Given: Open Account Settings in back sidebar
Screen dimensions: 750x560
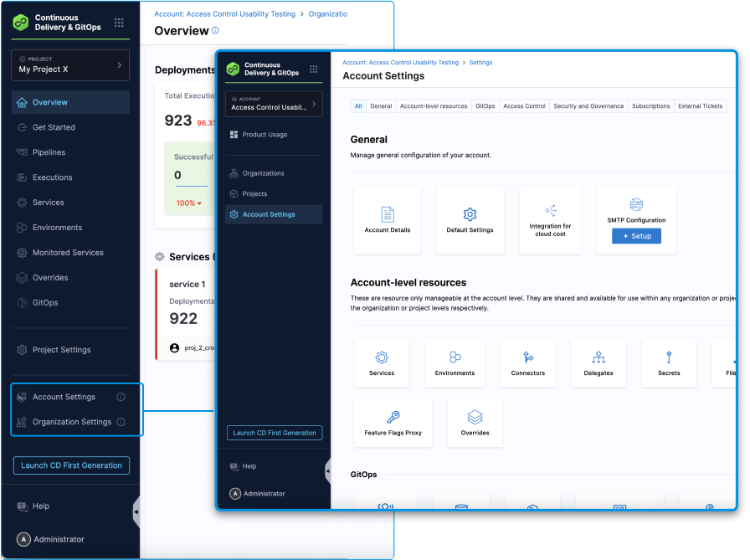Looking at the screenshot, I should (64, 397).
